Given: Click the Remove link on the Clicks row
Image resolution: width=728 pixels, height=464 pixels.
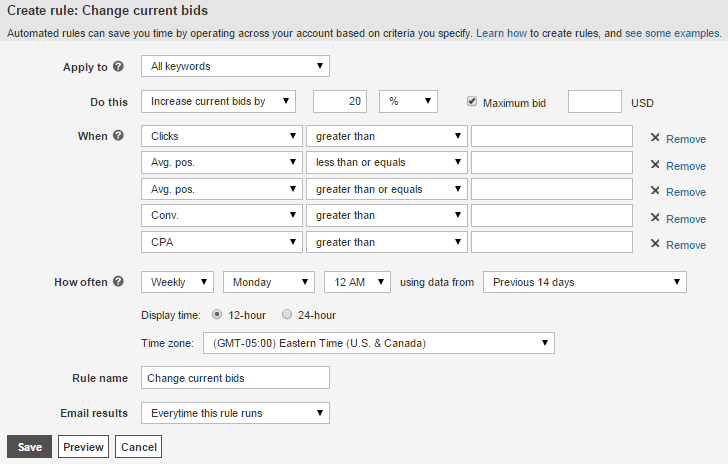Looking at the screenshot, I should tap(686, 139).
